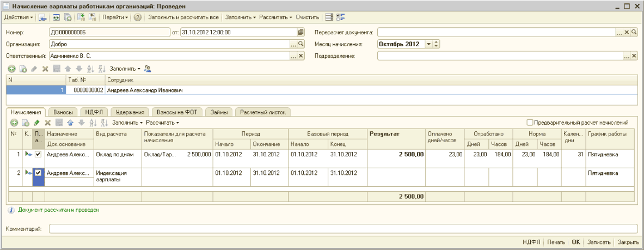The image size is (644, 250).
Task: Clear the Перерасчет документа field with X
Action: [627, 33]
